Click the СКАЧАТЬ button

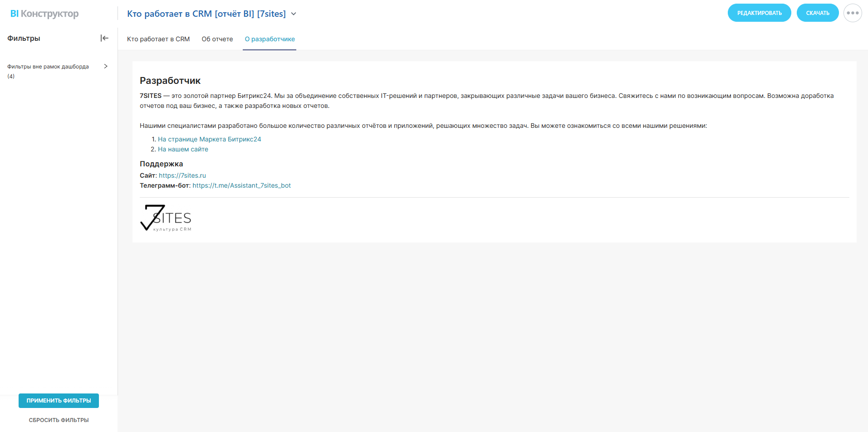(x=818, y=13)
